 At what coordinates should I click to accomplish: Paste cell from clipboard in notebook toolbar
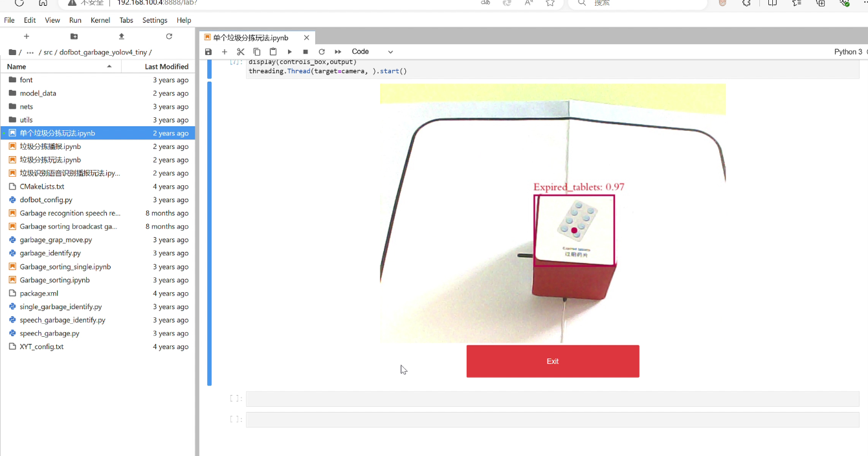tap(273, 52)
